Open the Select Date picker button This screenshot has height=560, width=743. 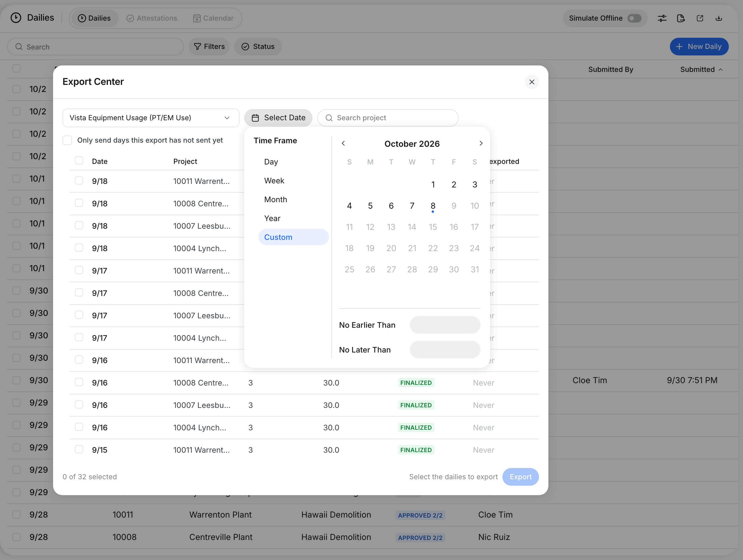(278, 118)
